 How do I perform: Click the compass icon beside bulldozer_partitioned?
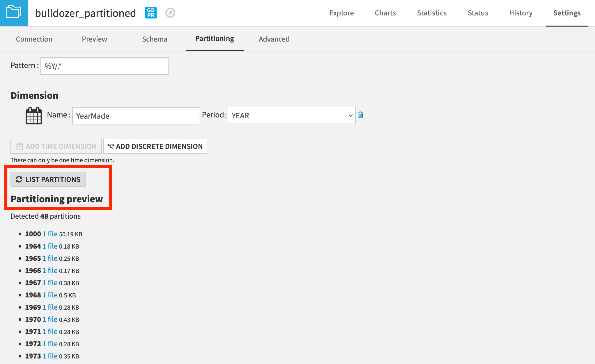tap(170, 13)
